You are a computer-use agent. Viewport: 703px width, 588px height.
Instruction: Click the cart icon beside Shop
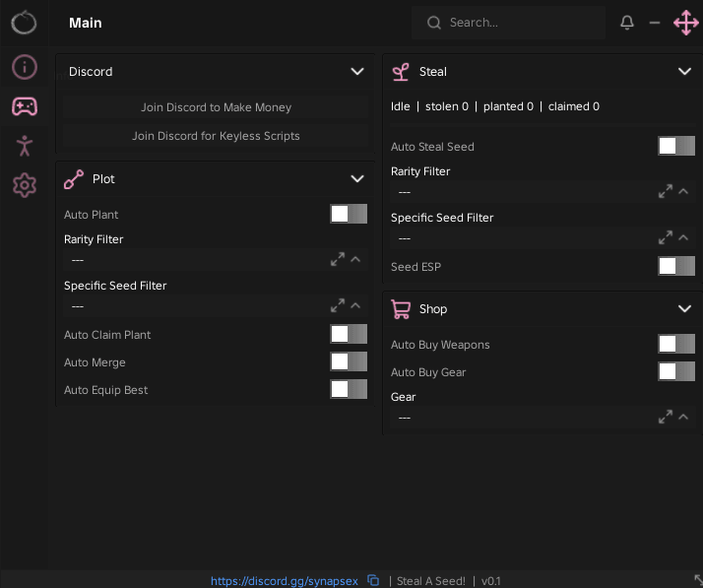tap(401, 309)
